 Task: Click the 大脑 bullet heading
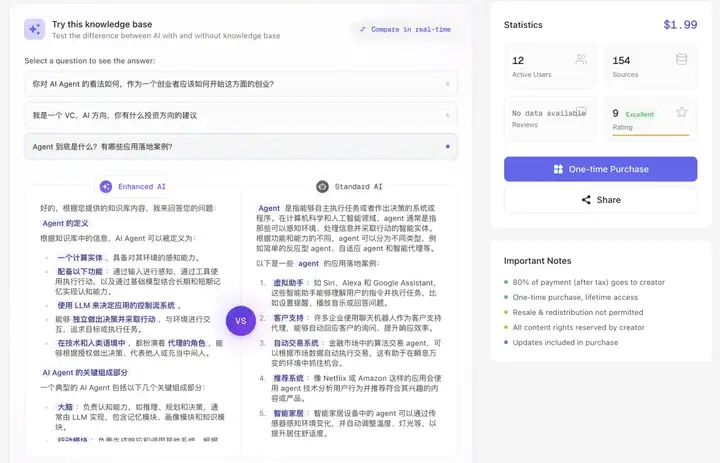point(65,407)
